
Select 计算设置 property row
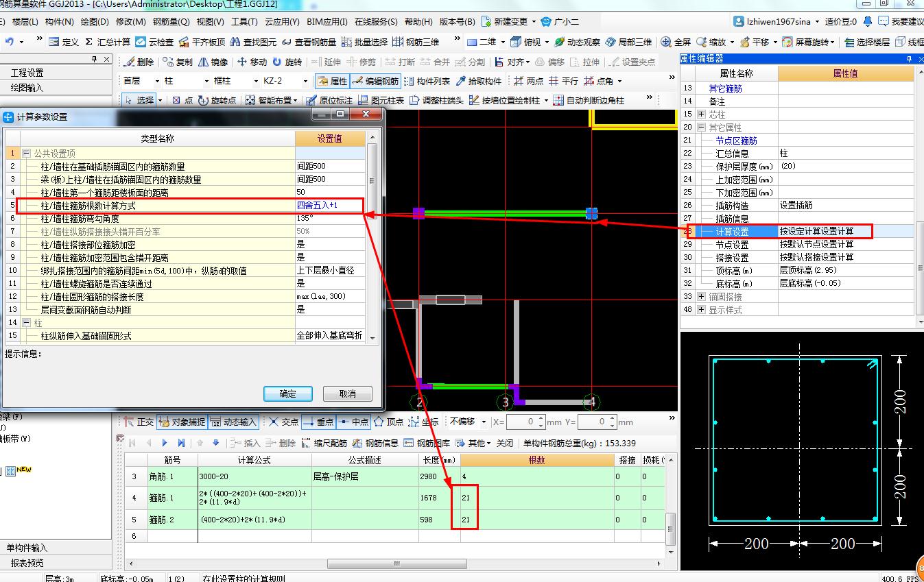click(x=797, y=232)
